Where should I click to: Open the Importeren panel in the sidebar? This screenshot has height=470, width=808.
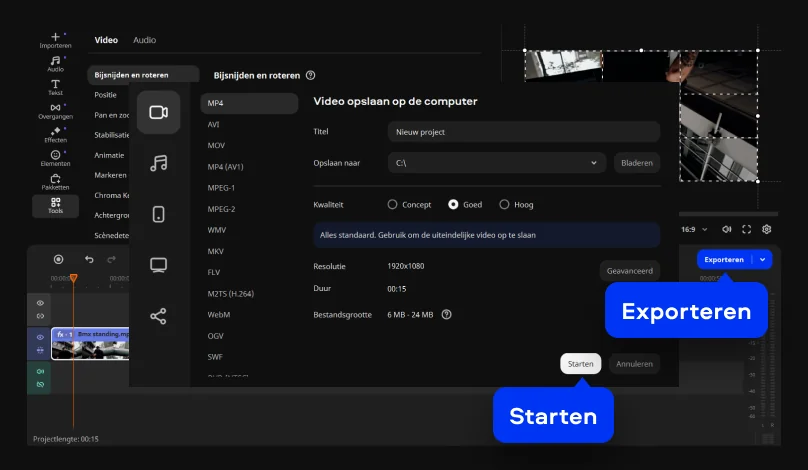tap(55, 40)
